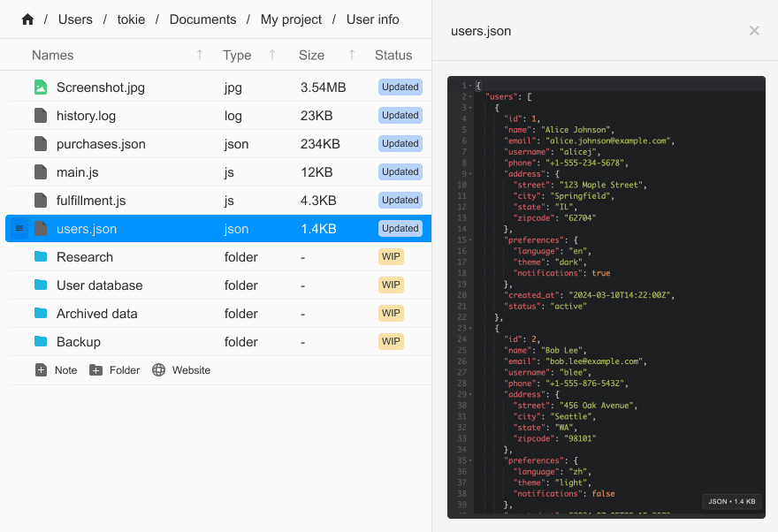Viewport: 778px width, 532px height.
Task: Go to My project breadcrumb
Action: tap(291, 19)
